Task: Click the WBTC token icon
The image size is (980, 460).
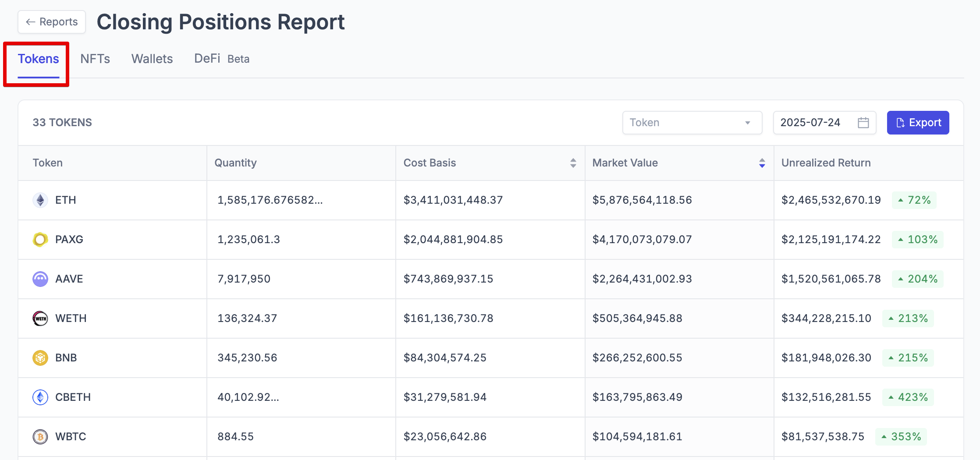Action: 40,437
